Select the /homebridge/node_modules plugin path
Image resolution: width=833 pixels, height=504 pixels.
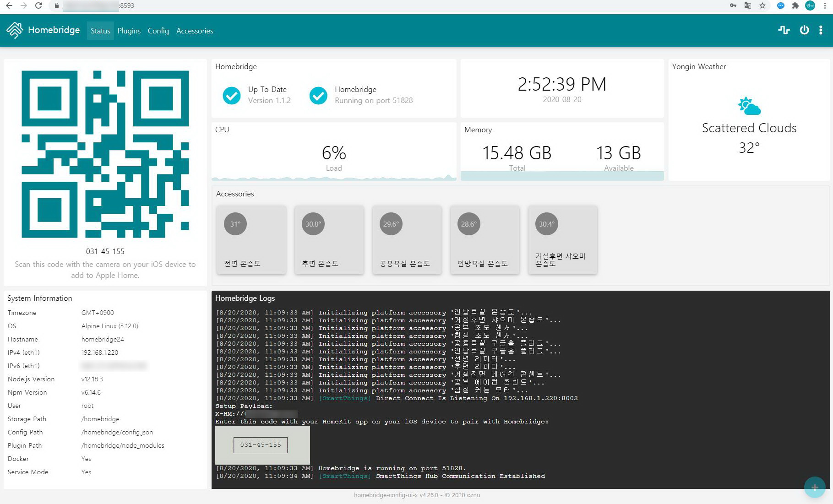[x=123, y=445]
